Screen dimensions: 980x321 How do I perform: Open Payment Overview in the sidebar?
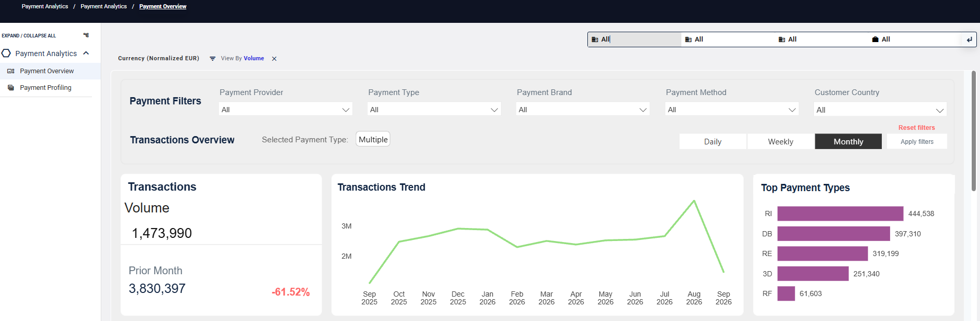50,71
